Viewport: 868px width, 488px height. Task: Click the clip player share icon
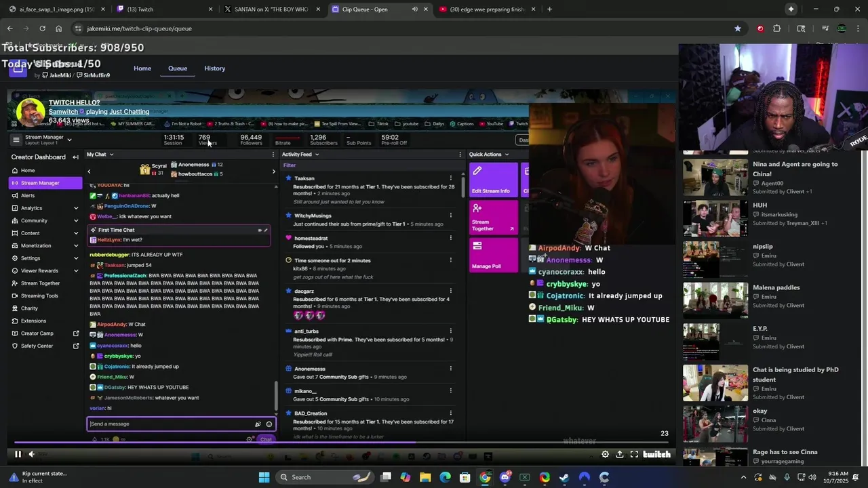point(619,454)
